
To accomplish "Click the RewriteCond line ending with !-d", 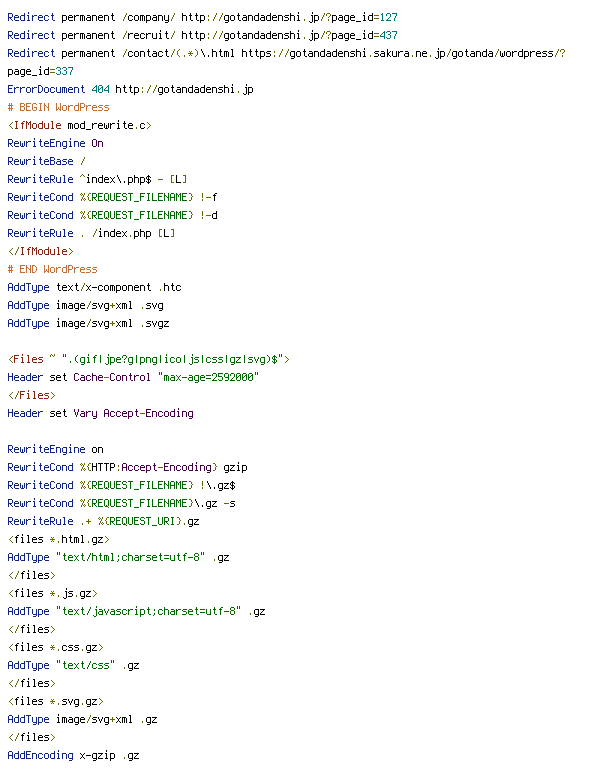I will click(x=112, y=215).
